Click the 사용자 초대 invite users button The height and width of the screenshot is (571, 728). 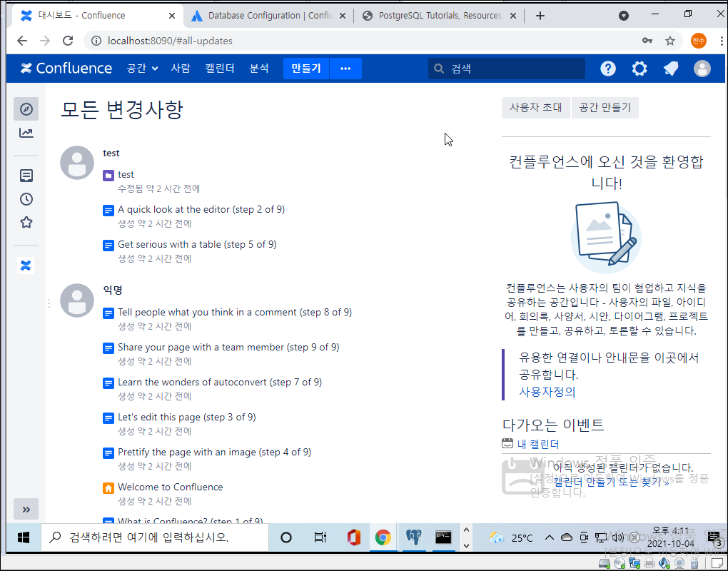pos(536,108)
